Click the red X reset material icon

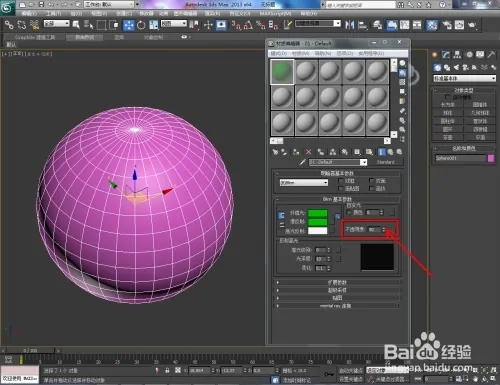click(x=308, y=152)
